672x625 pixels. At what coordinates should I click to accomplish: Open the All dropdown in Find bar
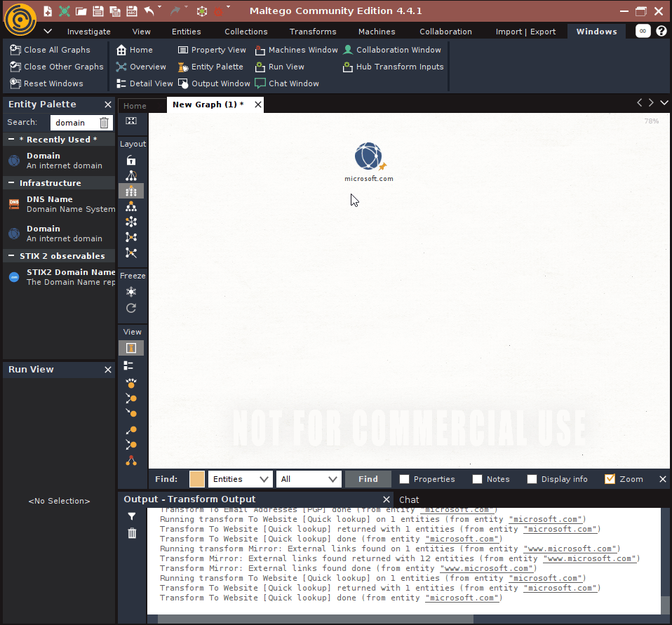coord(309,479)
